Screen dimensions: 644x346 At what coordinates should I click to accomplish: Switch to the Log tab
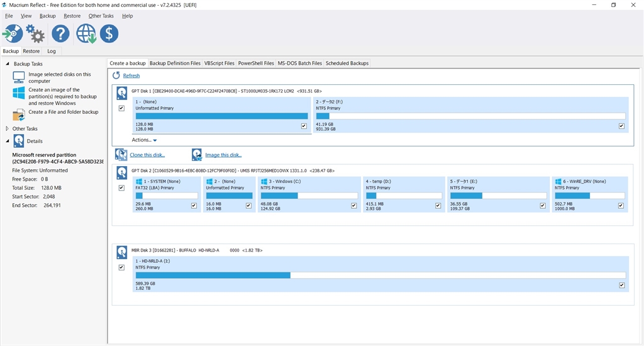52,51
